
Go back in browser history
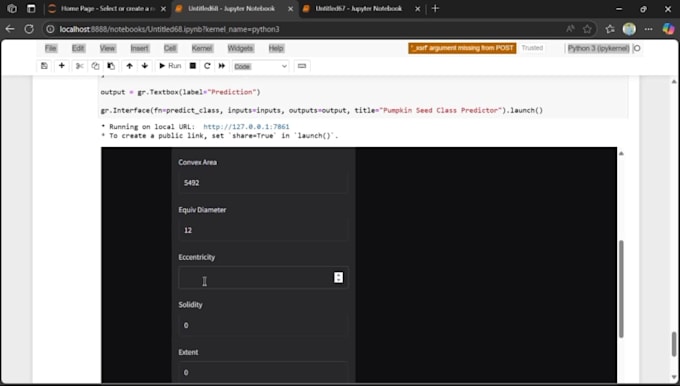pos(10,29)
